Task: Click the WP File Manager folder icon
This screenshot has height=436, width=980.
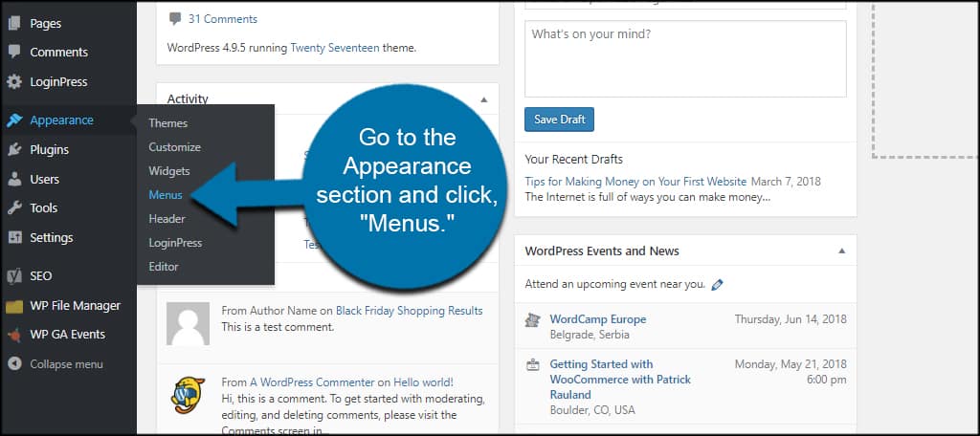Action: coord(14,306)
